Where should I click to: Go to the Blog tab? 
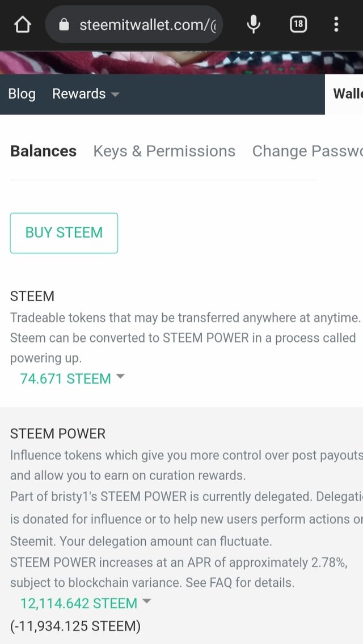pyautogui.click(x=22, y=94)
